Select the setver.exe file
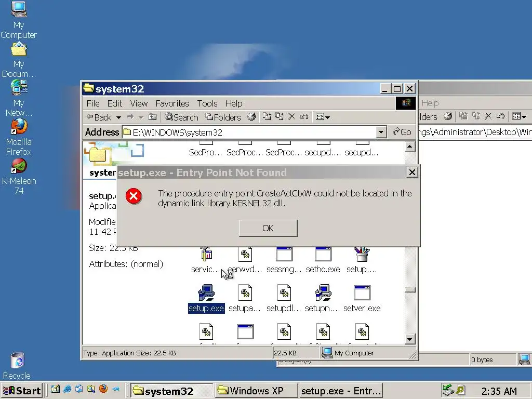The width and height of the screenshot is (532, 399). pos(362,299)
